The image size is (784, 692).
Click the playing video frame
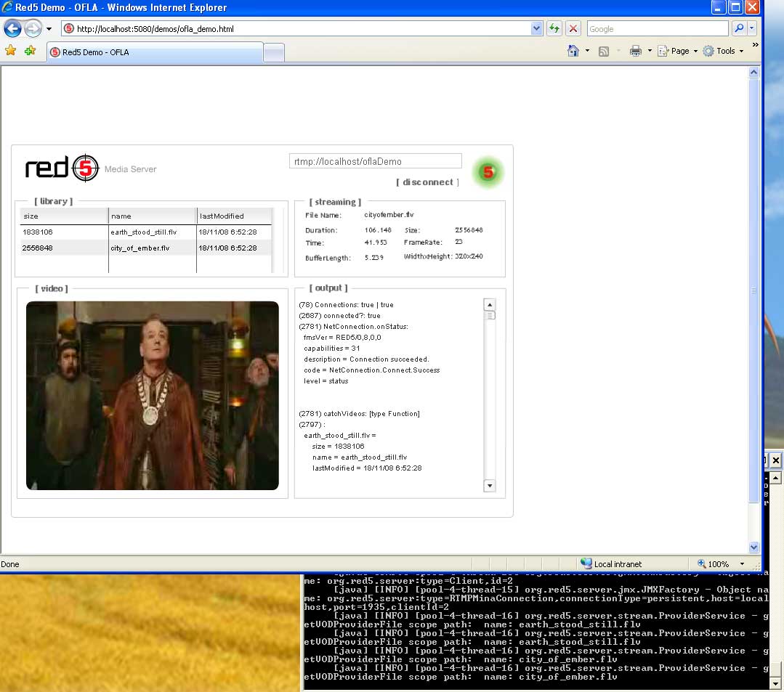[x=152, y=395]
